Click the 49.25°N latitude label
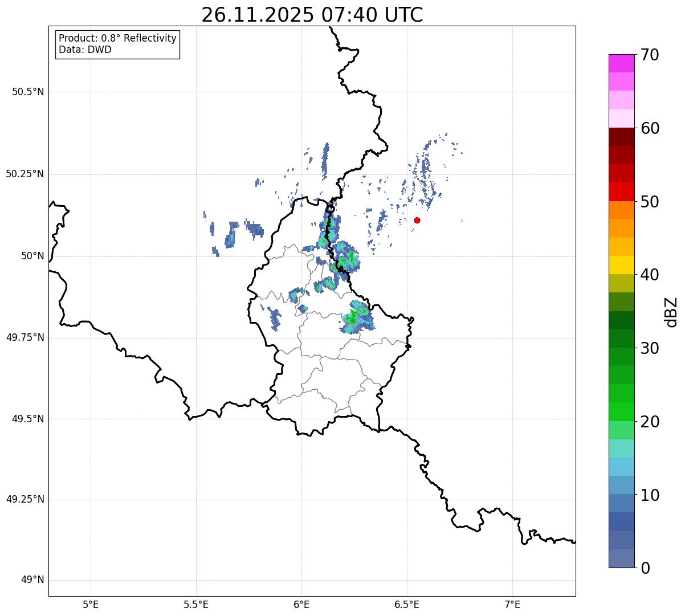The width and height of the screenshot is (685, 616). (x=25, y=500)
